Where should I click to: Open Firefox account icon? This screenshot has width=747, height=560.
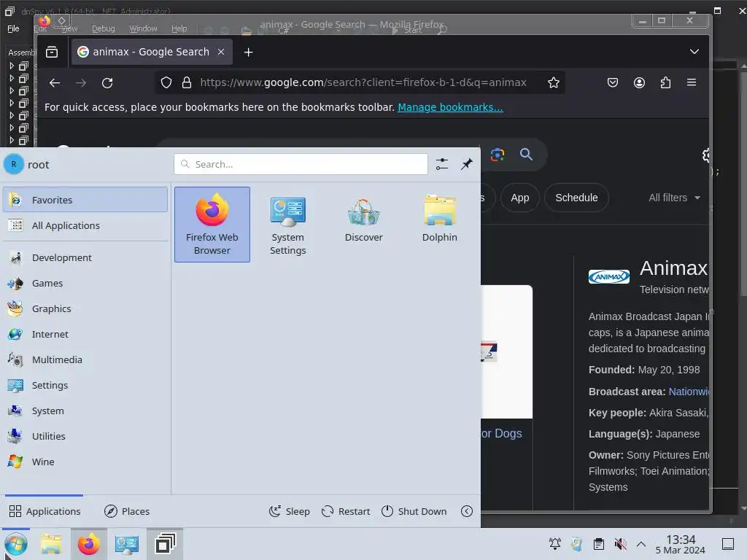(639, 83)
